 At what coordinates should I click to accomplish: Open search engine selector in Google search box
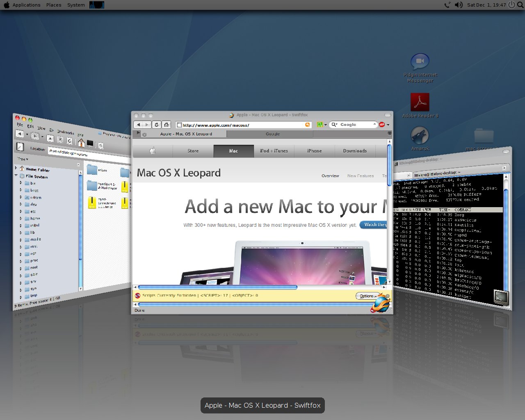(334, 125)
